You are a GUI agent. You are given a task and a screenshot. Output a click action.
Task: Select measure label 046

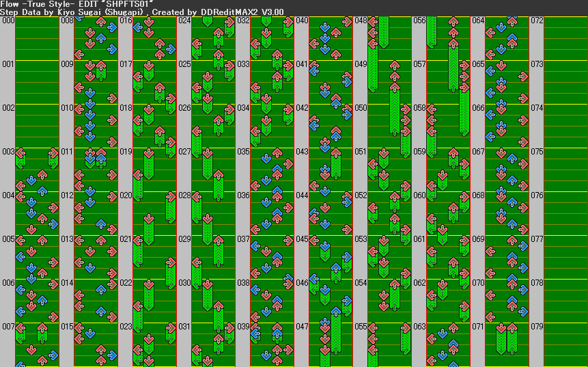coord(302,283)
